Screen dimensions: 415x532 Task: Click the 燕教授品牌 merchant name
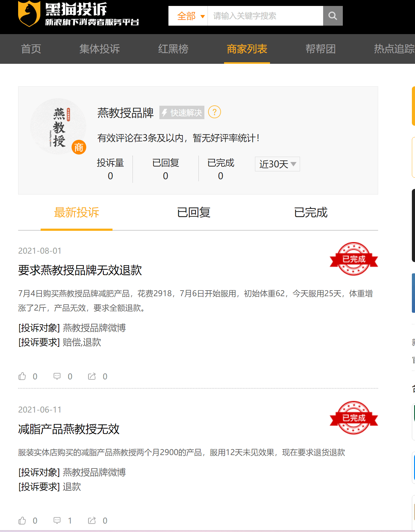(125, 113)
